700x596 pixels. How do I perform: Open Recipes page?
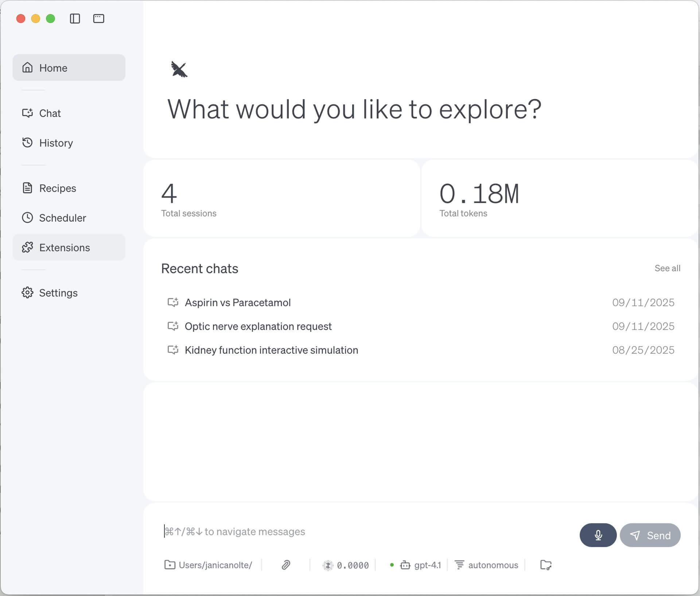tap(58, 188)
